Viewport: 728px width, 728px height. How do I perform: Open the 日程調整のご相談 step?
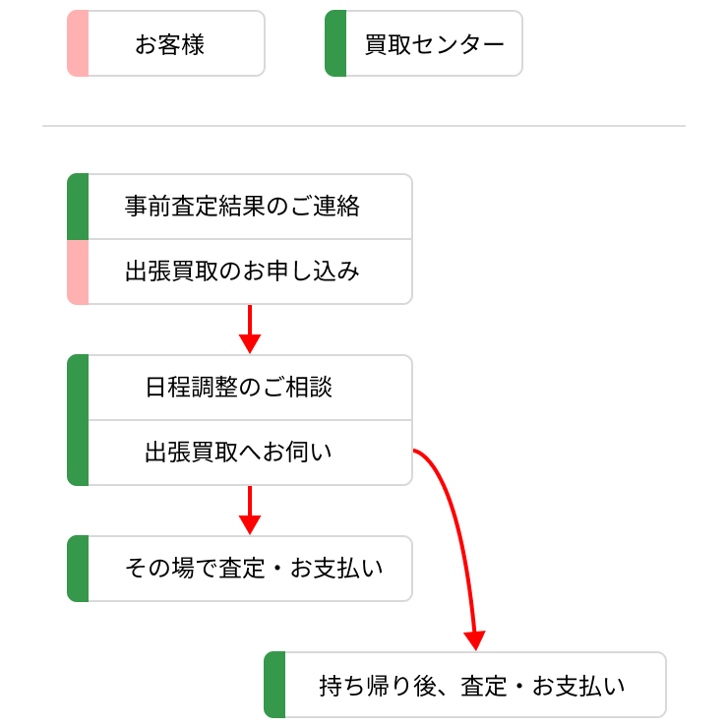[239, 388]
